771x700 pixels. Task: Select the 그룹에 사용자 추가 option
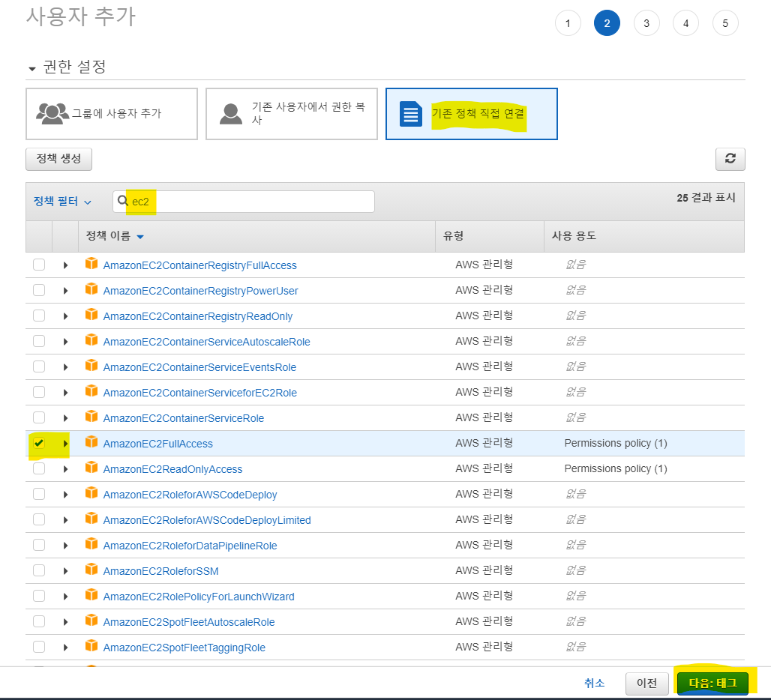(112, 114)
